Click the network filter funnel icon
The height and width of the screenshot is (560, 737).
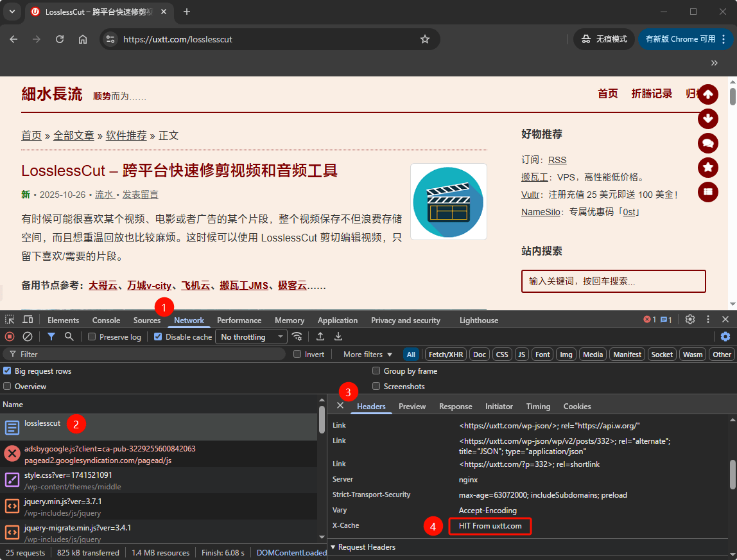coord(51,337)
